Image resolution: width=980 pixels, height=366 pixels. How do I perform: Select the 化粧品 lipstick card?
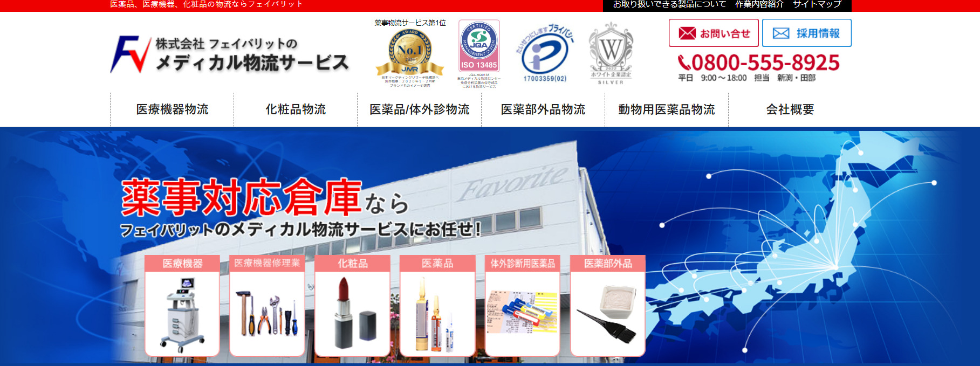point(352,306)
